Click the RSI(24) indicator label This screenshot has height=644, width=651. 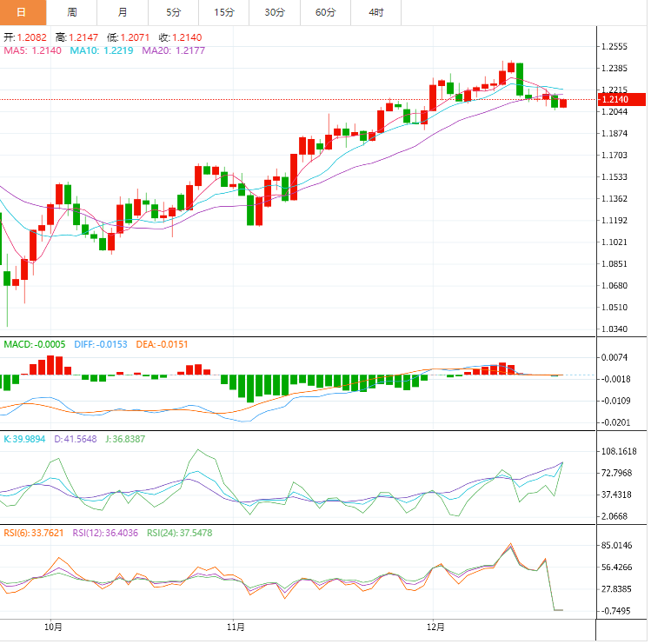[179, 533]
